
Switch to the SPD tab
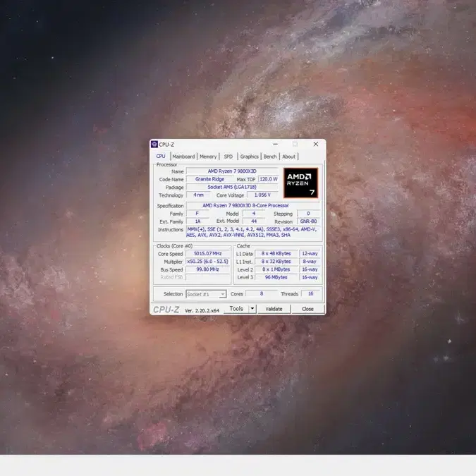(228, 157)
